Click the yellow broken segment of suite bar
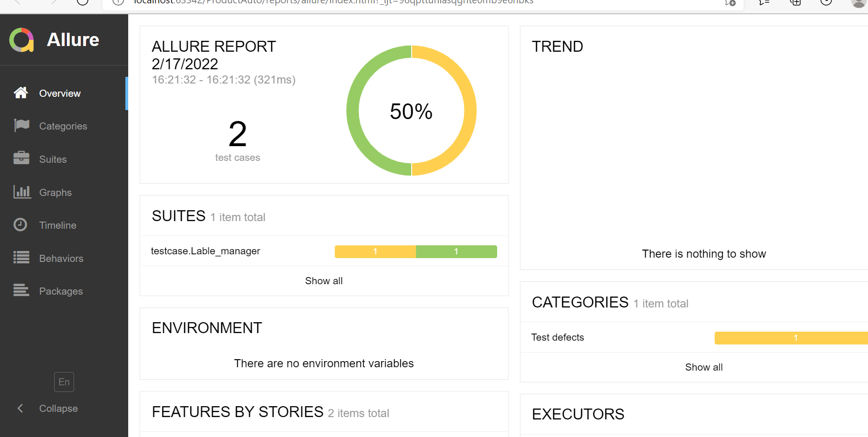 coord(375,251)
